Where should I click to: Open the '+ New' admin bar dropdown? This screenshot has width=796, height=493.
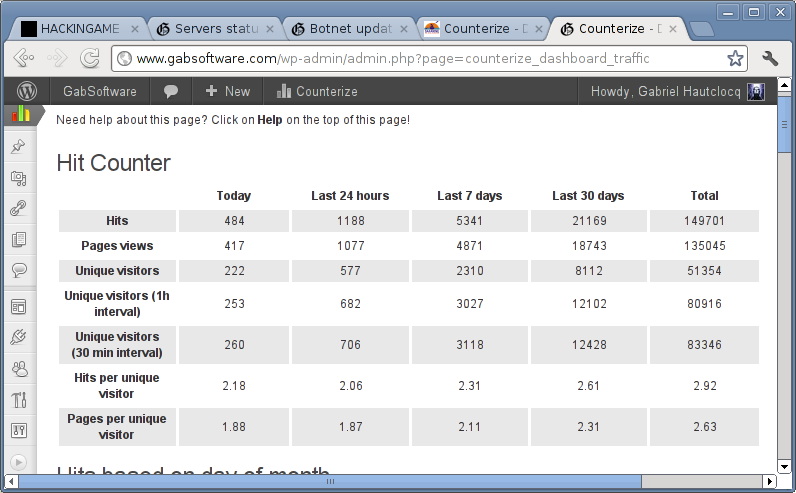[x=227, y=91]
